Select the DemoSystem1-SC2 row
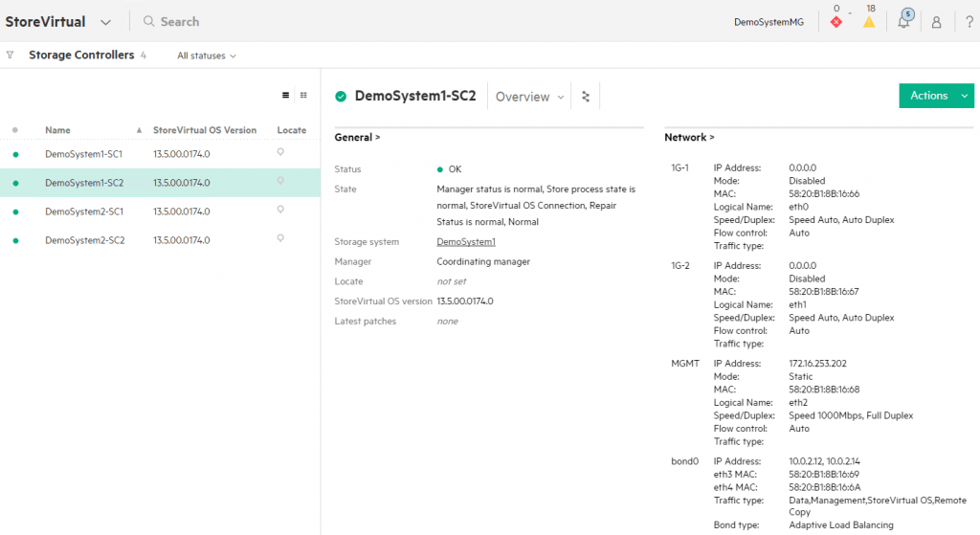Image resolution: width=980 pixels, height=535 pixels. pyautogui.click(x=160, y=183)
